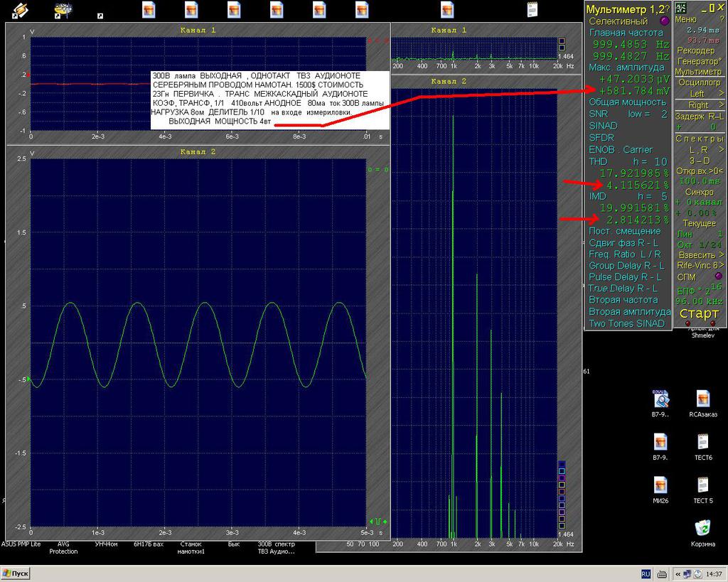Open the Пуск start menu
This screenshot has width=728, height=582.
tap(16, 573)
